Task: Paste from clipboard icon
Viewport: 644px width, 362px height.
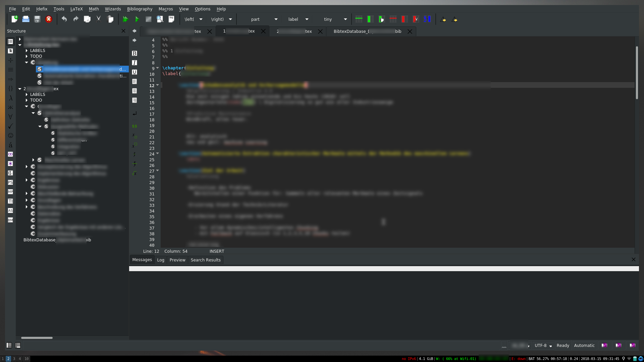Action: point(110,19)
